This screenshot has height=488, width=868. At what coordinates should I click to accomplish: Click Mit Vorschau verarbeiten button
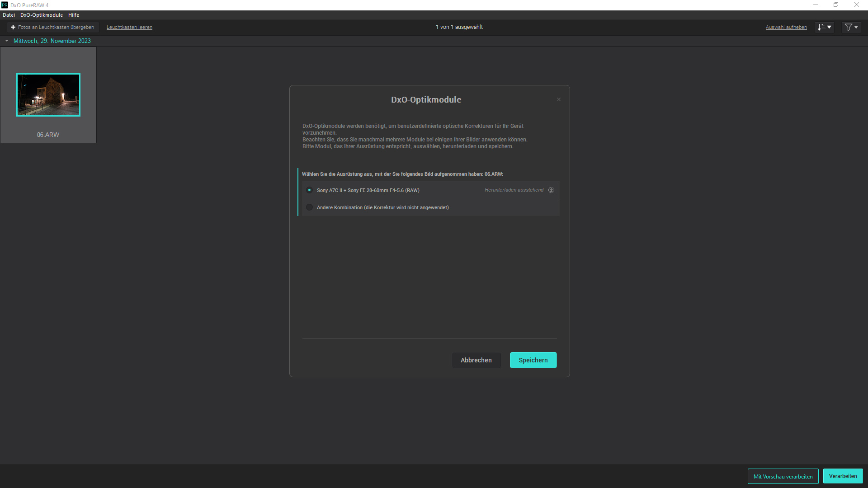coord(783,476)
